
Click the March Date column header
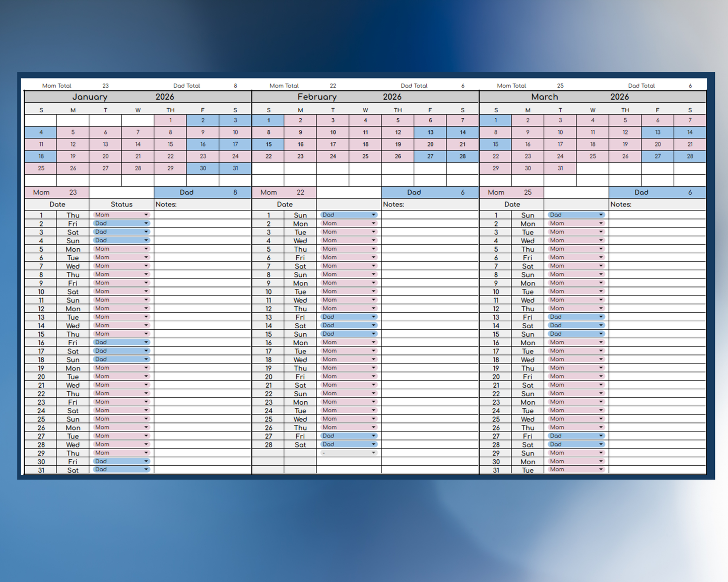[512, 204]
